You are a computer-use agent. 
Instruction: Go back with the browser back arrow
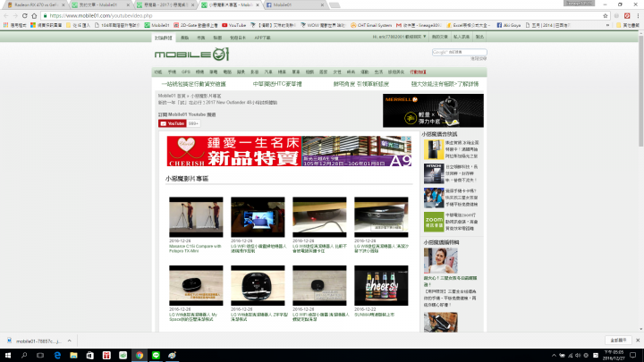point(5,15)
